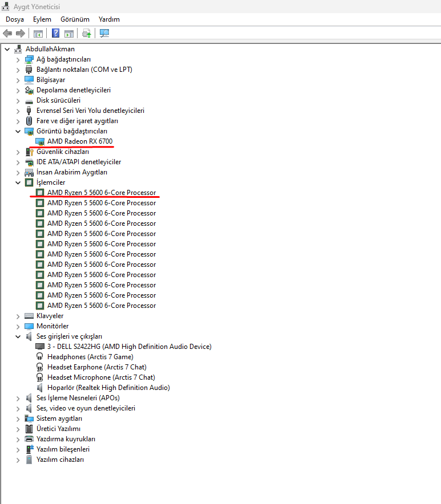
Task: Expand the Yazılım cihazları chevron
Action: [x=18, y=460]
